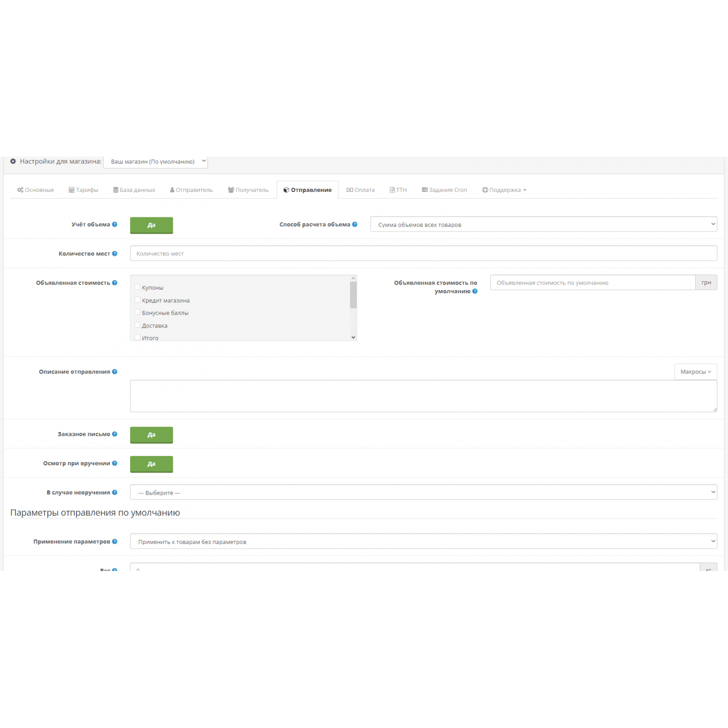Tick the Бонусные баллы checkbox
Screen dimensions: 728x728
[x=138, y=313]
